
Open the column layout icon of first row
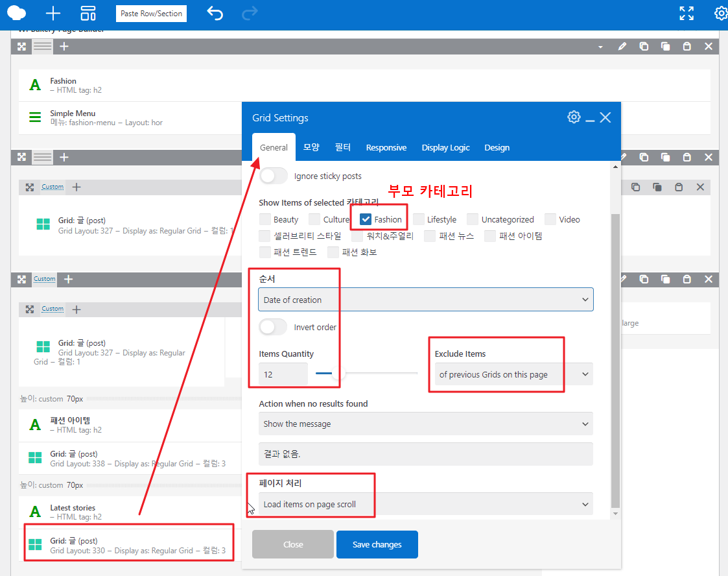tap(43, 47)
